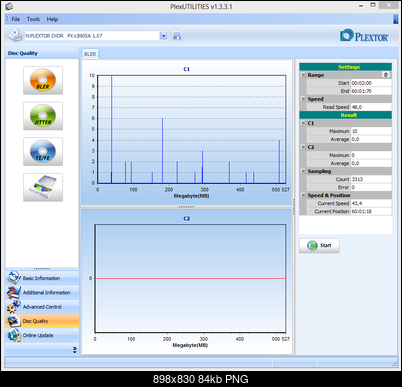Select the Disc Quality section
Screen dimensions: 402x387
(42, 321)
